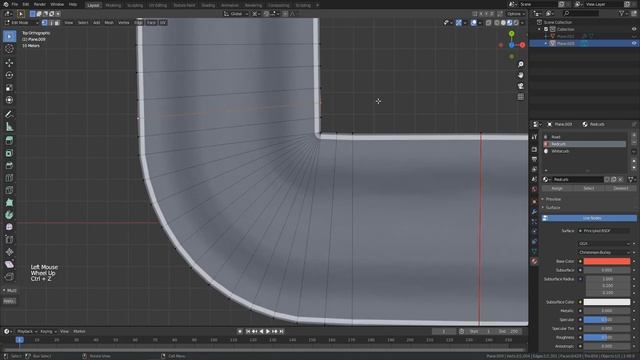The height and width of the screenshot is (360, 640).
Task: Select the Smooth tool
Action: pos(9,227)
